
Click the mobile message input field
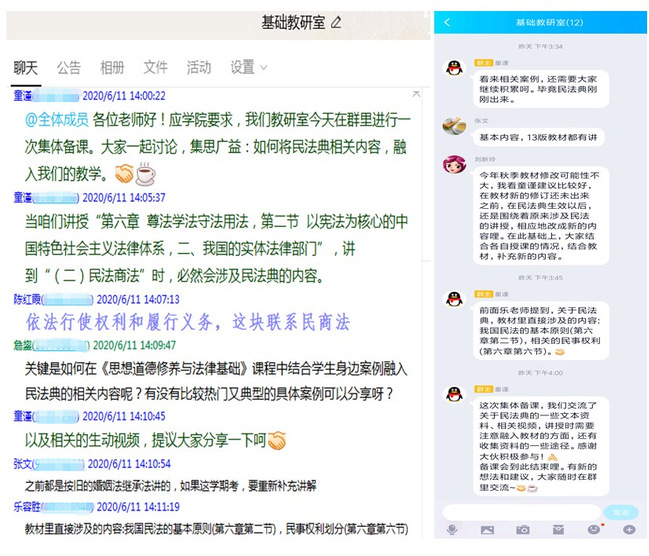pos(520,511)
